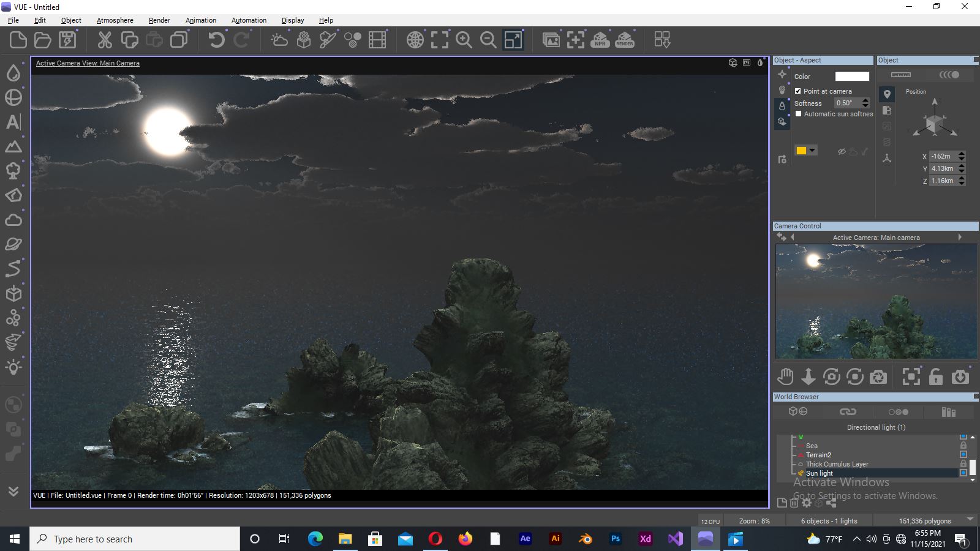Click the unlock padlock icon in Camera Control

(x=936, y=377)
